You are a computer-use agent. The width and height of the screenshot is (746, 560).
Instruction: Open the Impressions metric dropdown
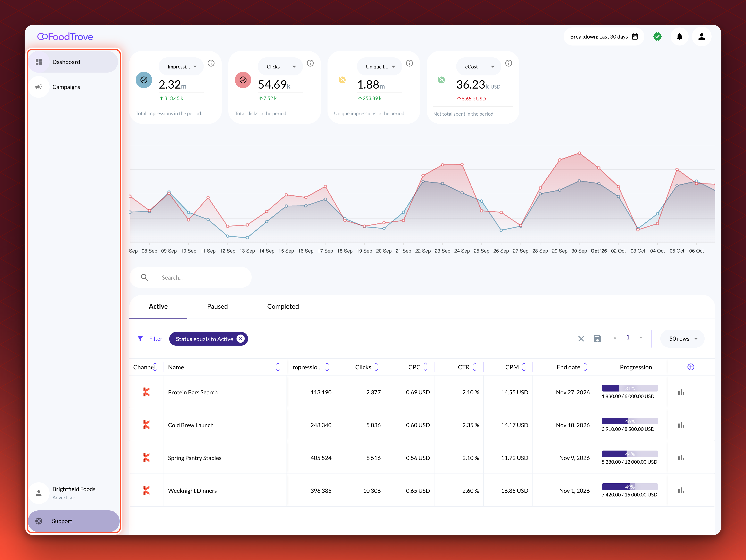(x=181, y=66)
